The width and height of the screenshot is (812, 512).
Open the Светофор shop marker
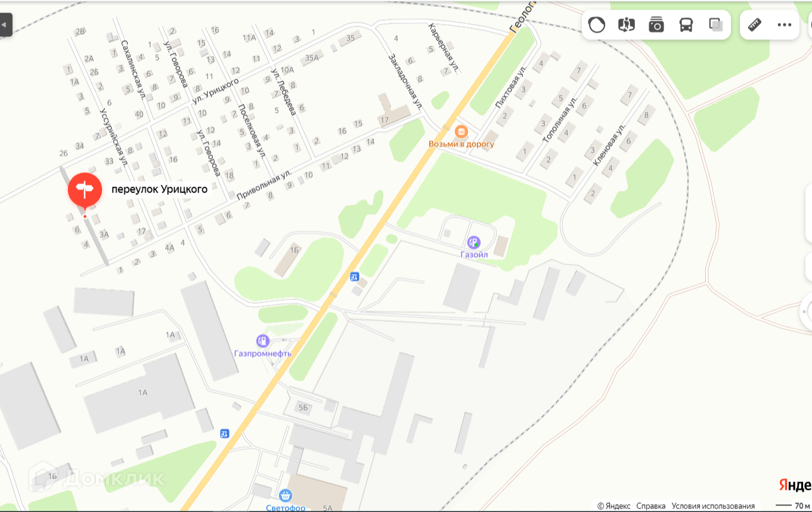pos(286,495)
